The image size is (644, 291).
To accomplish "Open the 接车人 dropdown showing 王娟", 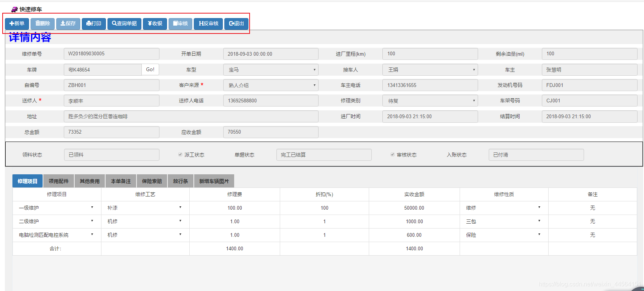I will point(430,70).
